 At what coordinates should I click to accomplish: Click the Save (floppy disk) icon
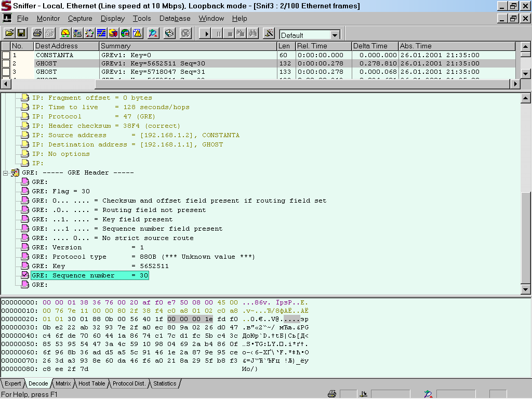tap(21, 33)
